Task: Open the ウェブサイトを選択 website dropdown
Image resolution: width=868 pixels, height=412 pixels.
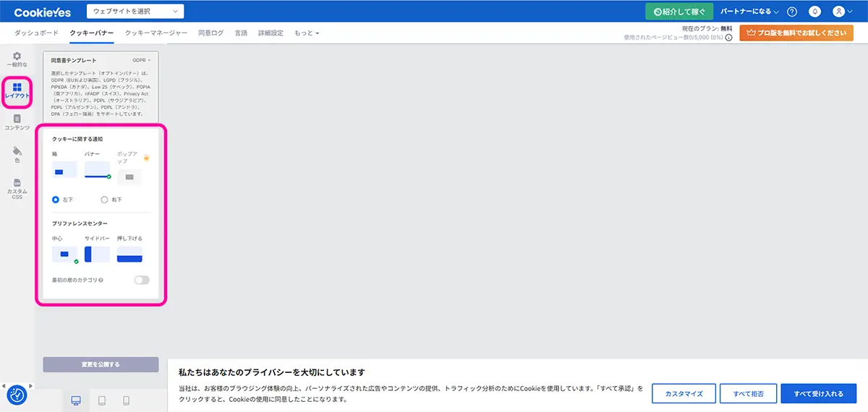Action: [135, 12]
